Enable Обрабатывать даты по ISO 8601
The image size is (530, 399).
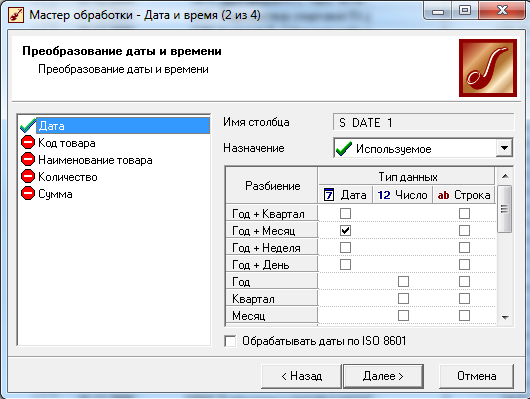pos(230,341)
